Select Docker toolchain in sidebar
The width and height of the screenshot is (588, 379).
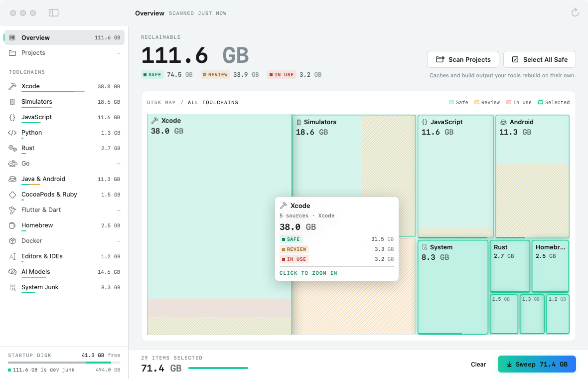coord(64,241)
